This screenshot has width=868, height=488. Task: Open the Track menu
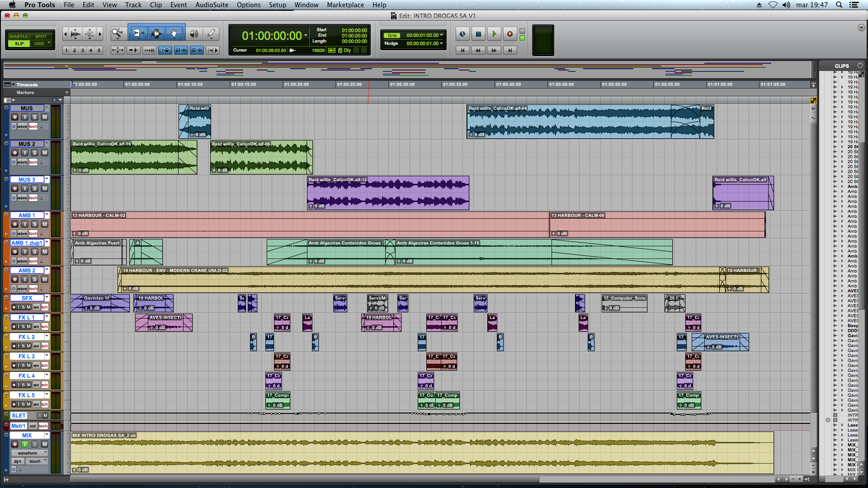point(133,5)
